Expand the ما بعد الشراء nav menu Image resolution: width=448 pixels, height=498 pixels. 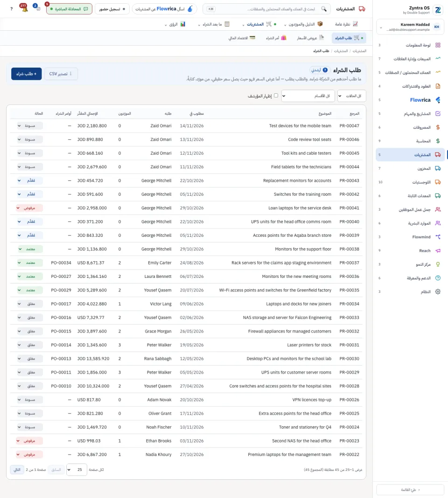tap(213, 24)
